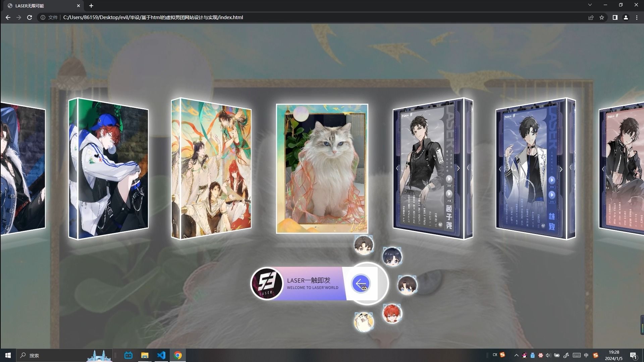The width and height of the screenshot is (644, 362).
Task: Click the partially visible dark-haired card on far left
Action: click(x=23, y=169)
